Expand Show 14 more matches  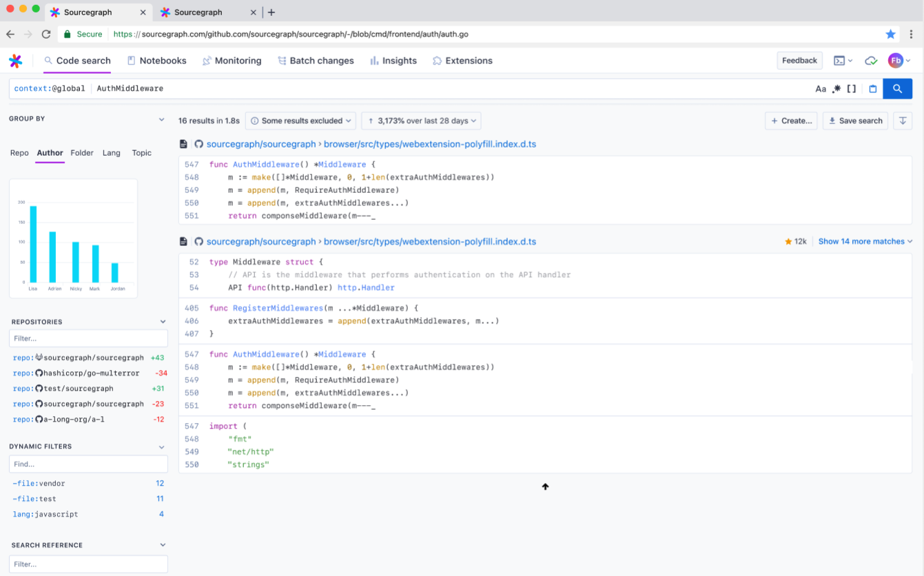point(865,242)
